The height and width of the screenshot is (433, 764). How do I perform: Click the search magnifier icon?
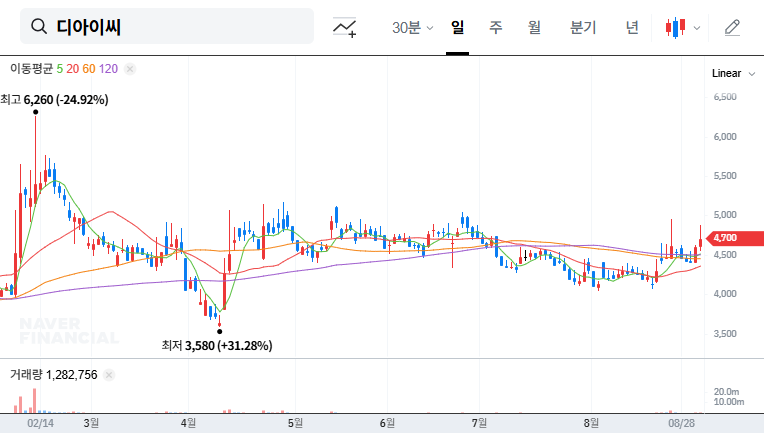(x=40, y=27)
